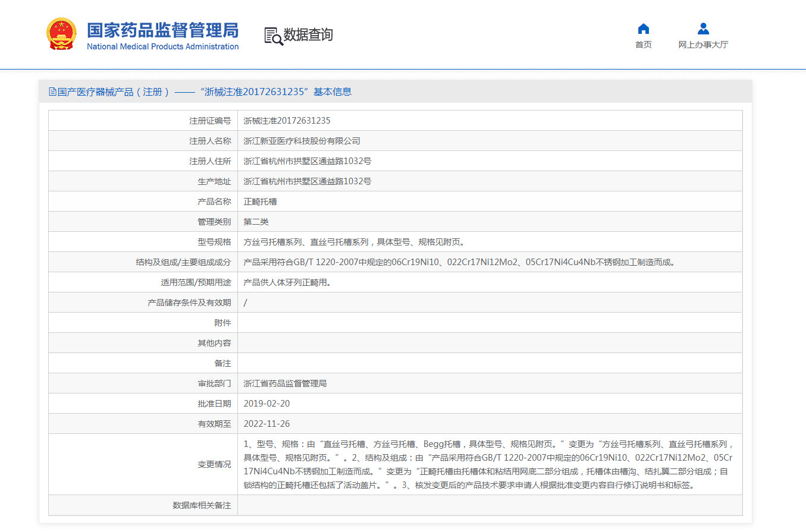
Task: Click the address value in 生产地址 row
Action: point(308,181)
